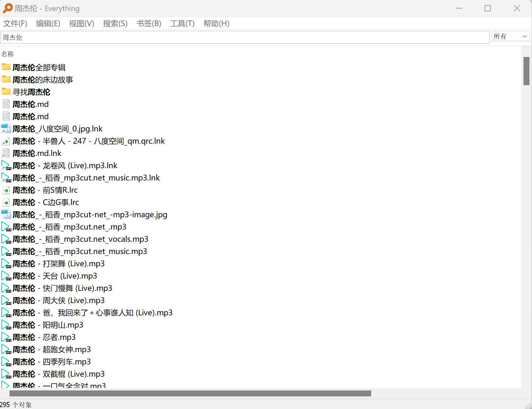The image size is (532, 409).
Task: Click the folder icon of 寻找周杰伦
Action: click(x=6, y=91)
